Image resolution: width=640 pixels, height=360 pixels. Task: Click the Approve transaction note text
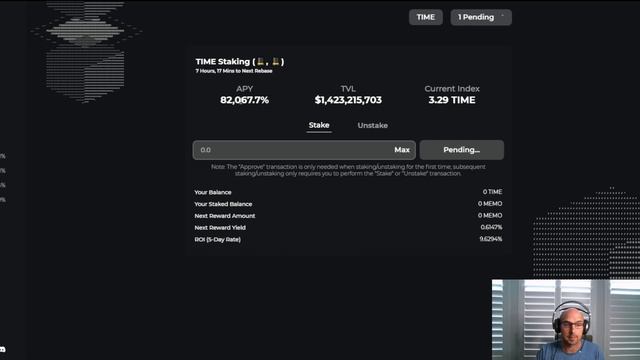pyautogui.click(x=348, y=170)
